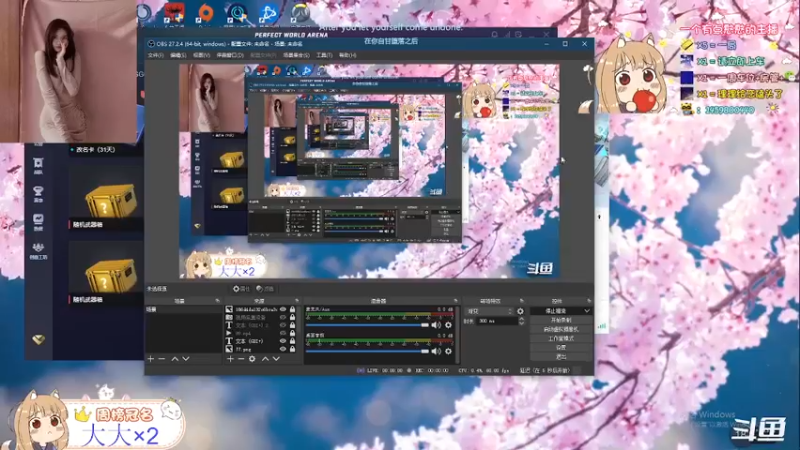Adjust first mixer channel volume slider
The height and width of the screenshot is (450, 800).
[x=367, y=325]
